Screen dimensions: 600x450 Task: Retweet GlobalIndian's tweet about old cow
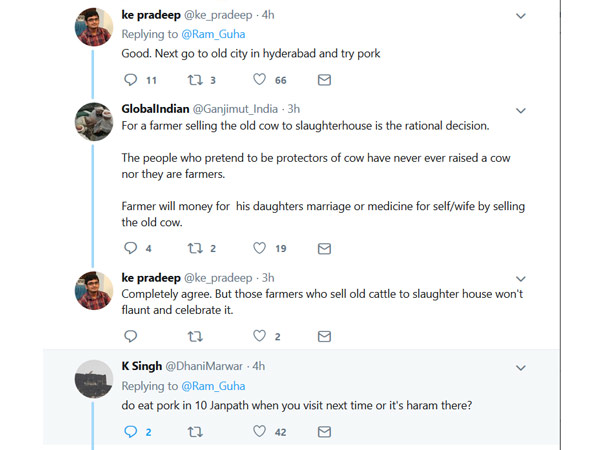[196, 248]
